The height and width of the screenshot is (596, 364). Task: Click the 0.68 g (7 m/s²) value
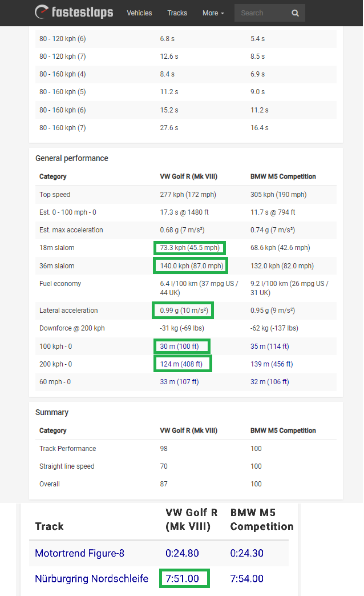click(x=183, y=230)
